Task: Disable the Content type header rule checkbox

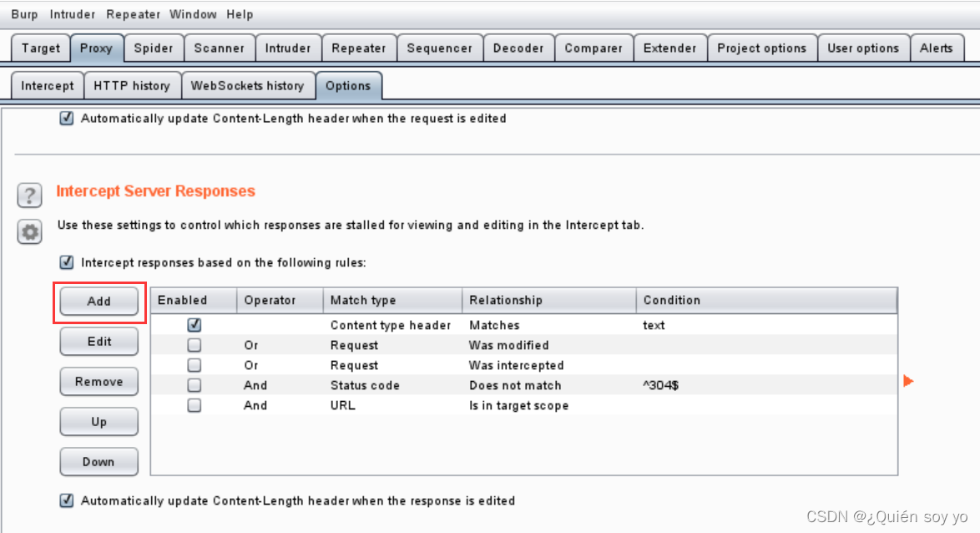Action: click(x=194, y=325)
